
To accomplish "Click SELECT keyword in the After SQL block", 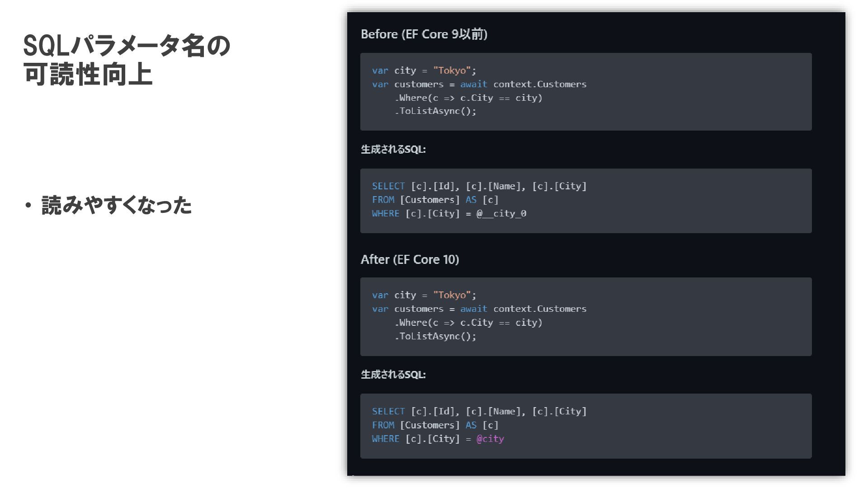I will 388,411.
